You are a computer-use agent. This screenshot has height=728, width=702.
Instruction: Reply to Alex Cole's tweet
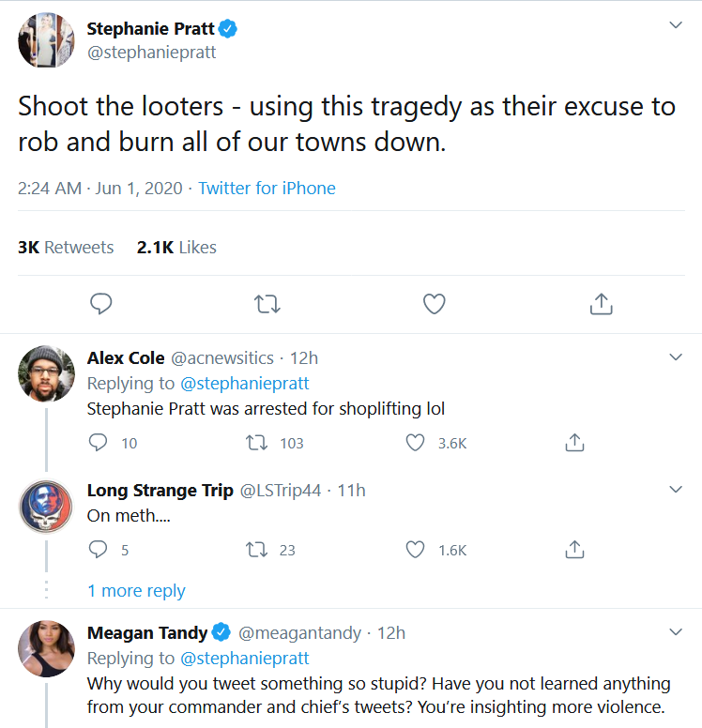[99, 443]
